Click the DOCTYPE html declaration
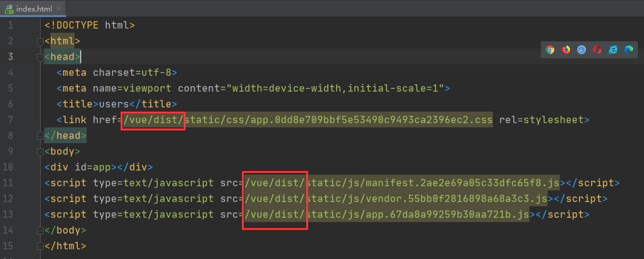Screen dimensions: 644x259 click(90, 25)
